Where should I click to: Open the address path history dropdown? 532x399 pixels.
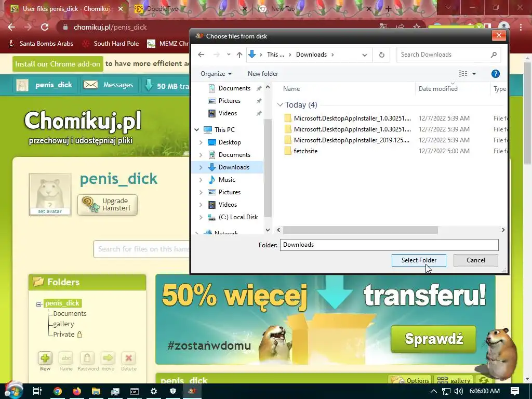tap(364, 55)
